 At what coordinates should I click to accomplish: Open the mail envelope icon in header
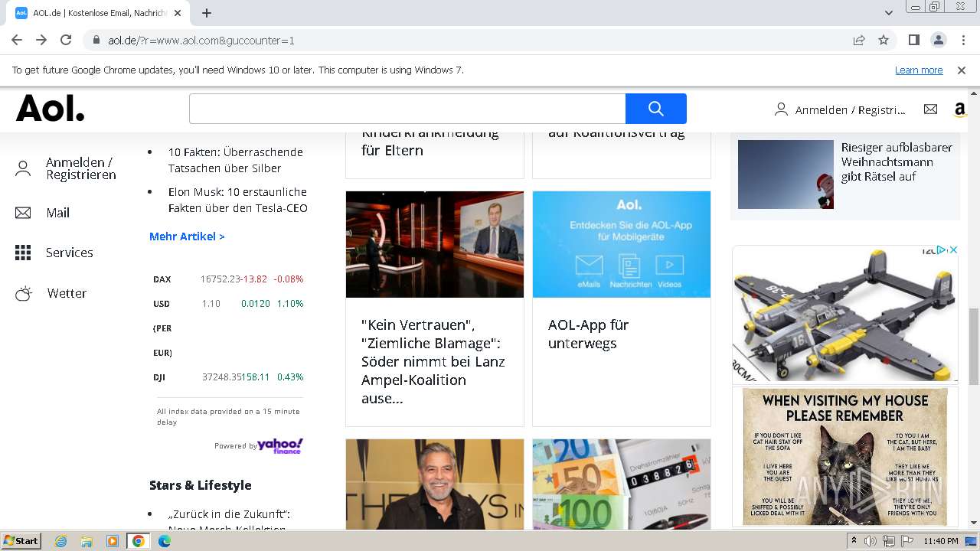coord(930,109)
